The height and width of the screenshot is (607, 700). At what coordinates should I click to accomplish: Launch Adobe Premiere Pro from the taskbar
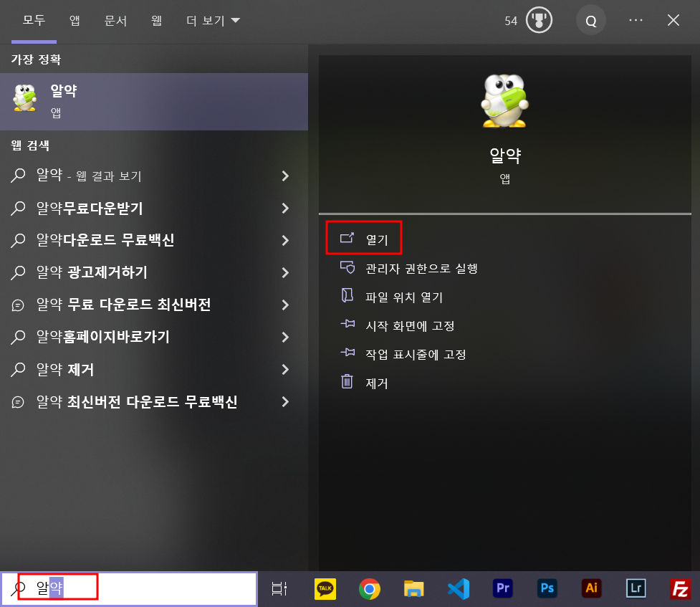tap(503, 588)
